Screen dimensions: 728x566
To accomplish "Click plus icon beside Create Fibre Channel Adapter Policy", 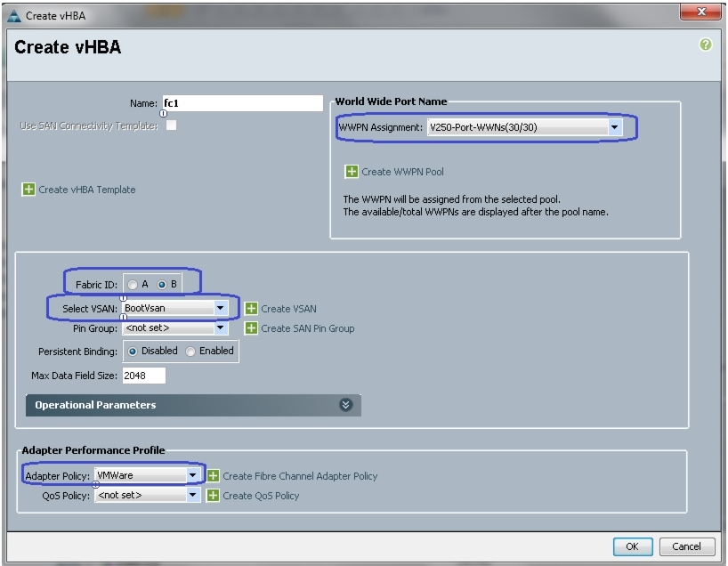I will [213, 476].
